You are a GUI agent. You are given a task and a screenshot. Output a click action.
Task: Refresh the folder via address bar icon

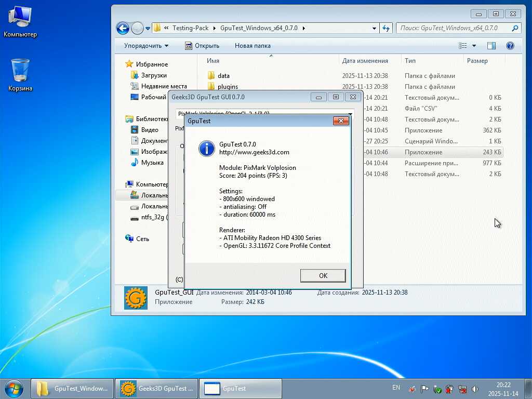386,28
